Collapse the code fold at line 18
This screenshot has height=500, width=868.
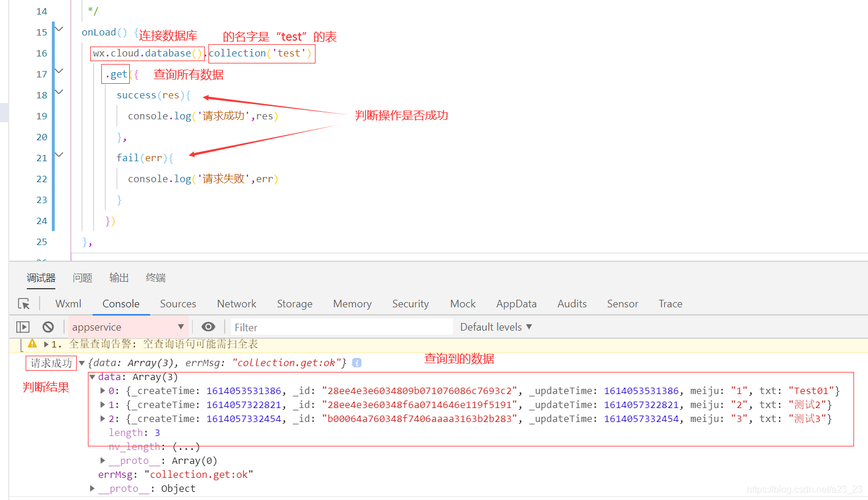click(59, 91)
